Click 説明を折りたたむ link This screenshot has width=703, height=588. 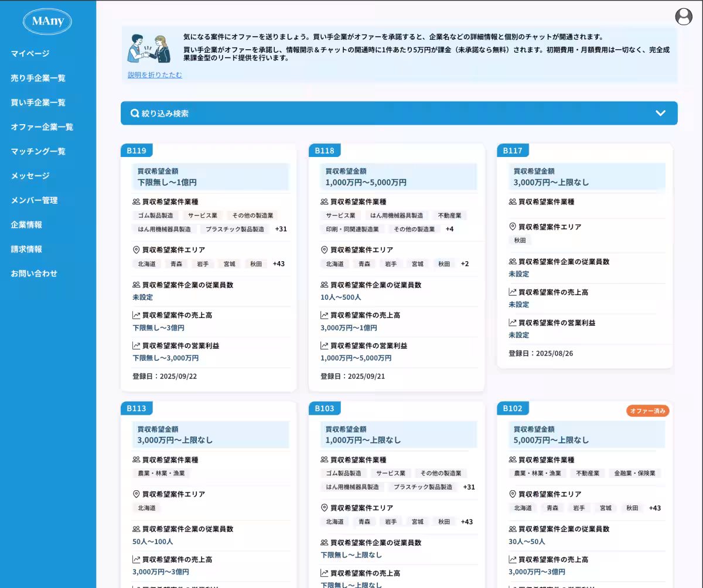[155, 75]
